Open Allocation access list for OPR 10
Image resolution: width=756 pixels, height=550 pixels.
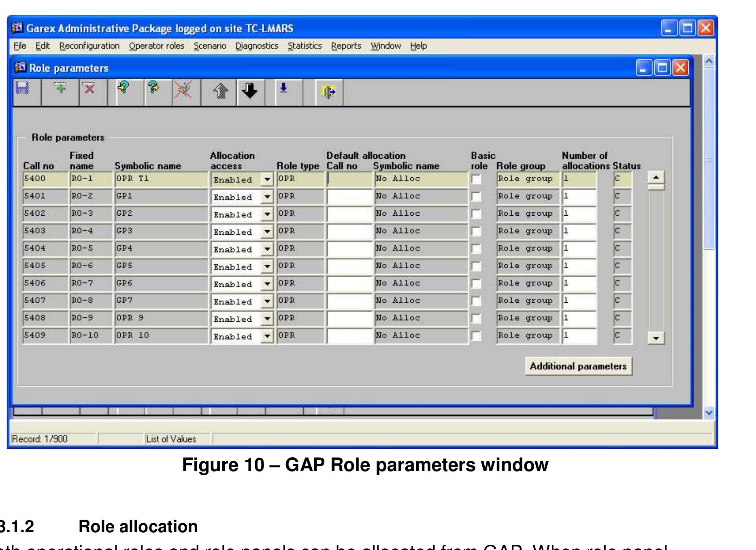[x=268, y=336]
